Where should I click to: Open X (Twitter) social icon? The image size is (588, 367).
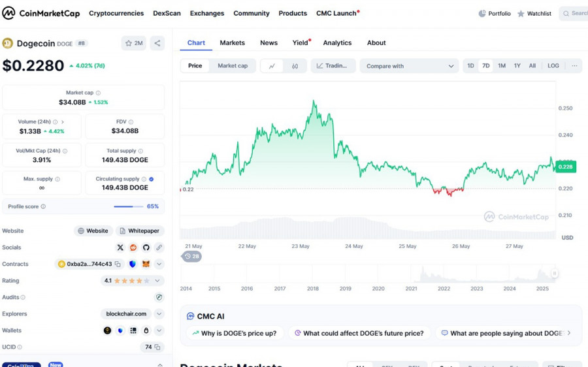pyautogui.click(x=120, y=247)
